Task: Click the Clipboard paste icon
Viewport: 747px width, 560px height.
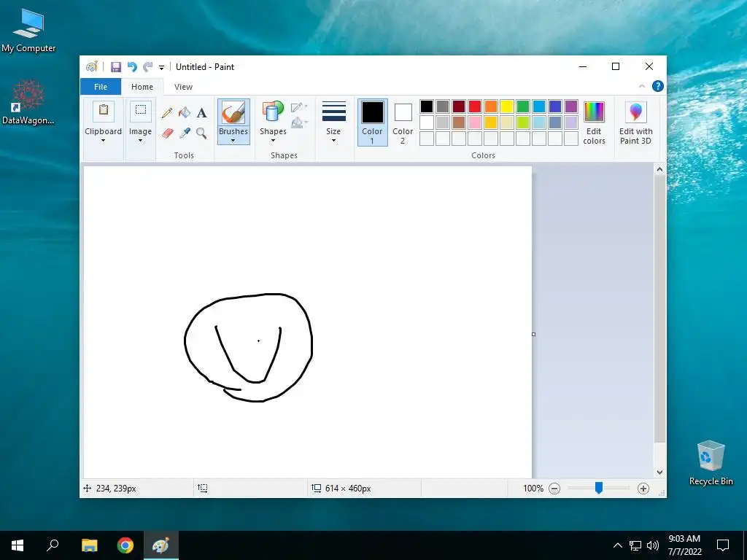Action: point(104,111)
